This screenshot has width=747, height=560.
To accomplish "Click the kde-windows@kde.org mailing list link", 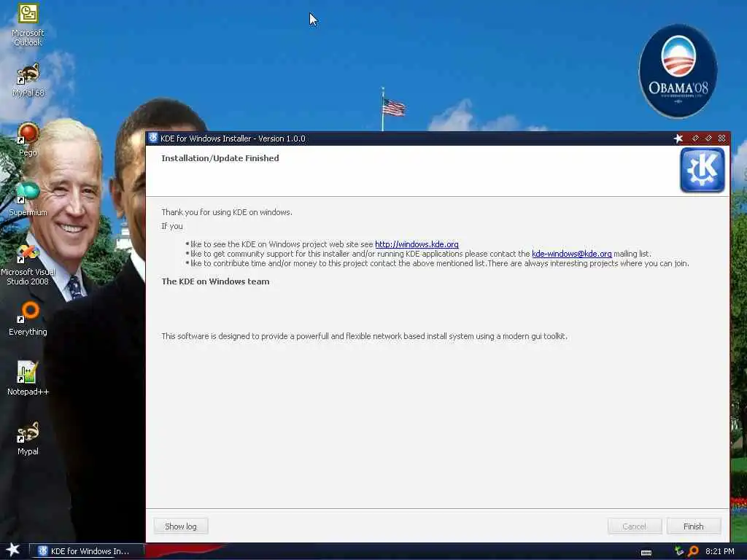I will coord(572,254).
